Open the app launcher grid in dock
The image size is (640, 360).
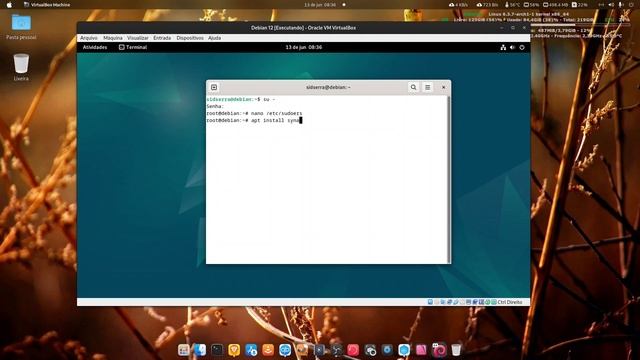coord(184,350)
